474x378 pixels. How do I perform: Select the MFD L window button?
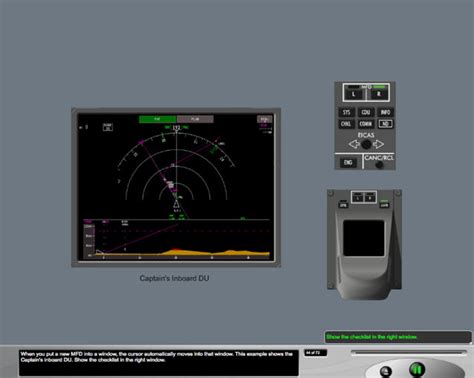coord(354,94)
